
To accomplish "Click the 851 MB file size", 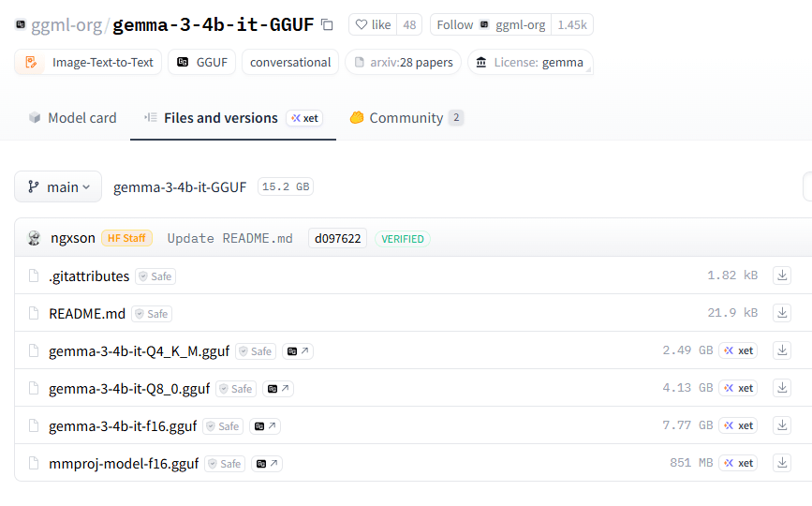I will (x=691, y=463).
